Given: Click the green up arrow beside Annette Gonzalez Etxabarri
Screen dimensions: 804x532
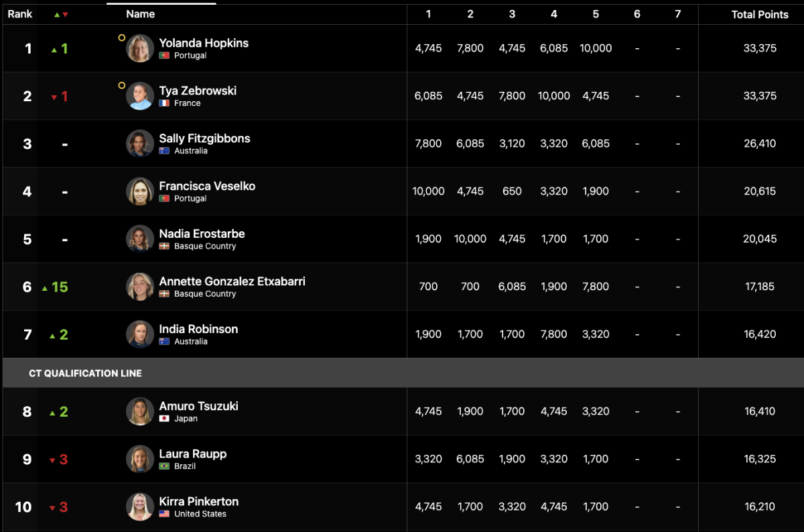Looking at the screenshot, I should (x=45, y=287).
